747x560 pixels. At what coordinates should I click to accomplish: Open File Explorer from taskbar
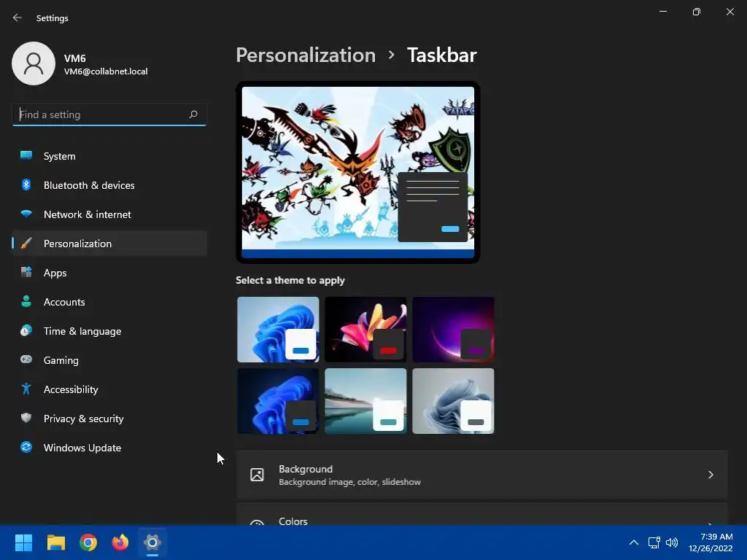tap(55, 542)
